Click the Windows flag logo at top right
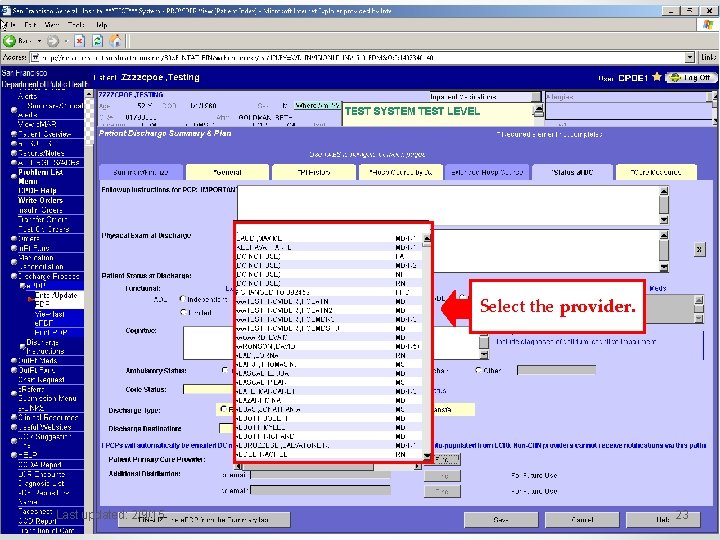The height and width of the screenshot is (540, 720). tap(708, 25)
